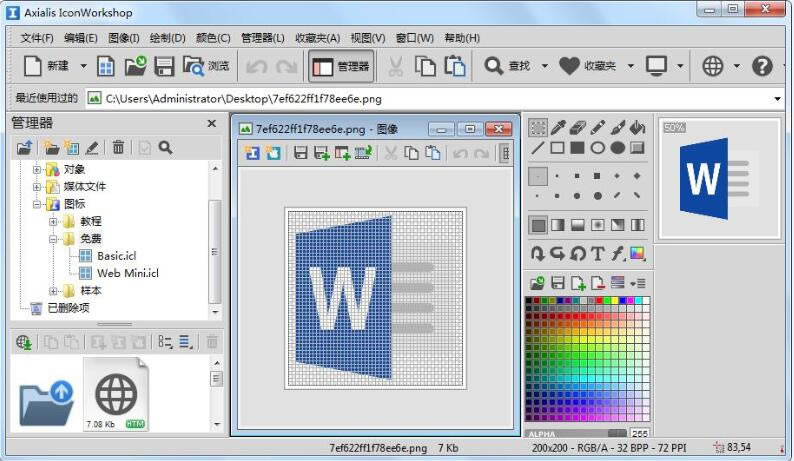Screen dimensions: 794x461
Task: Click the 新建 new button
Action: click(47, 66)
